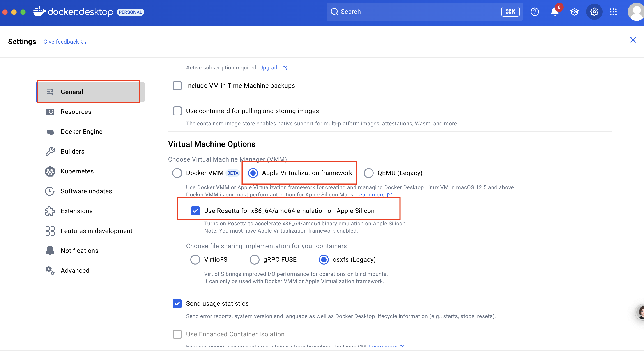
Task: Click the settings gear icon
Action: (x=594, y=12)
